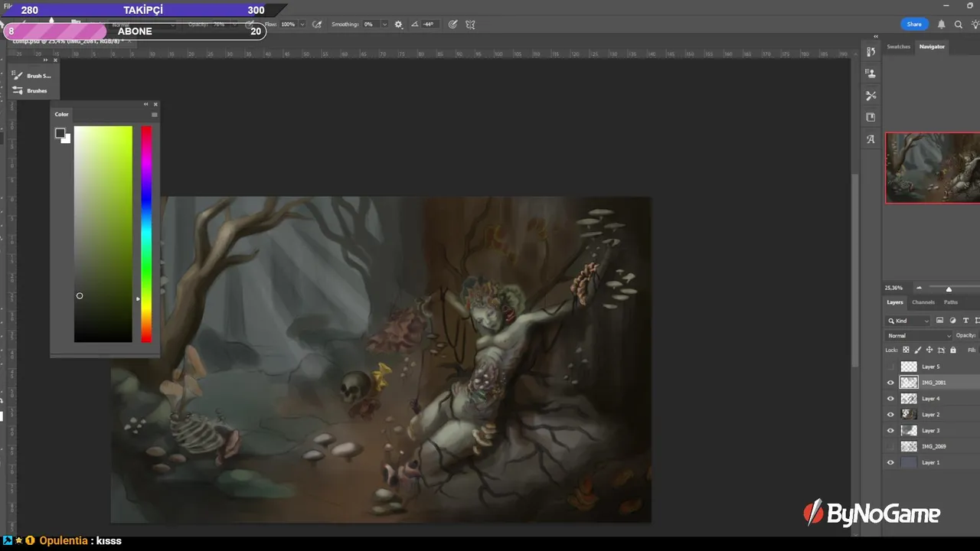Viewport: 980px width, 551px height.
Task: Switch to the Channels tab
Action: tap(923, 302)
